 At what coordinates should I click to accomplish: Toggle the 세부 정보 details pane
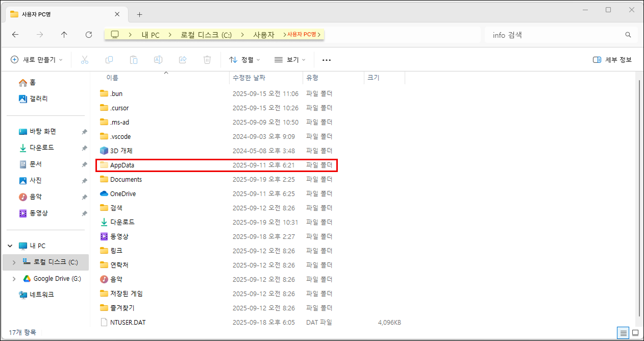(x=612, y=60)
